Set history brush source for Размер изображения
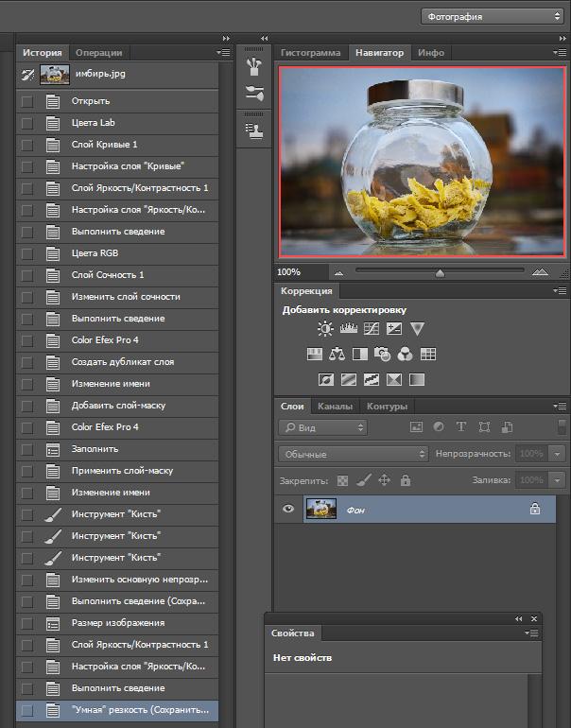This screenshot has height=728, width=571. point(26,623)
